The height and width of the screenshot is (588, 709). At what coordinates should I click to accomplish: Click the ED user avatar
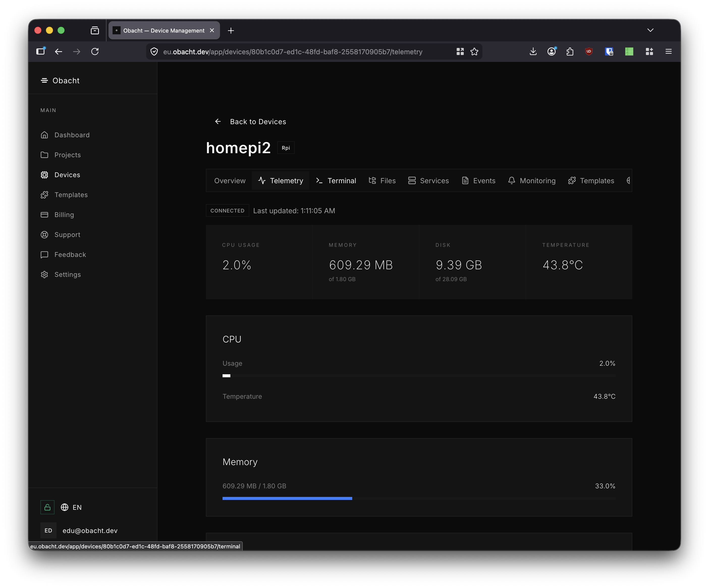tap(48, 530)
